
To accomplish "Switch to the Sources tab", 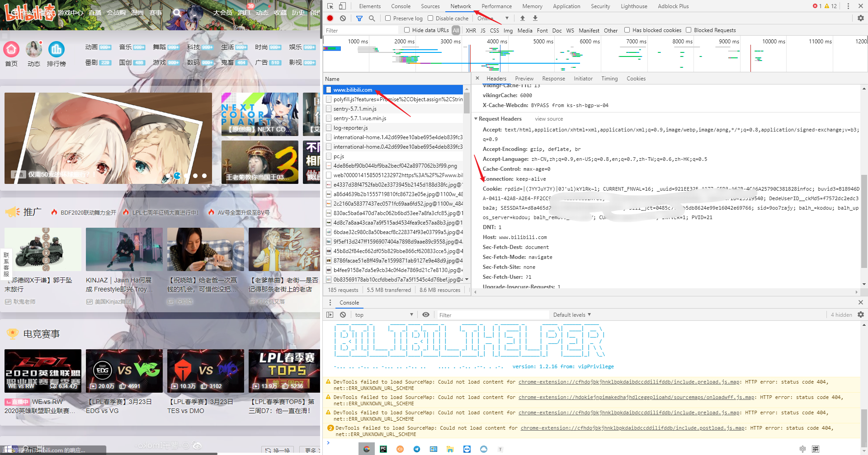I will click(430, 6).
